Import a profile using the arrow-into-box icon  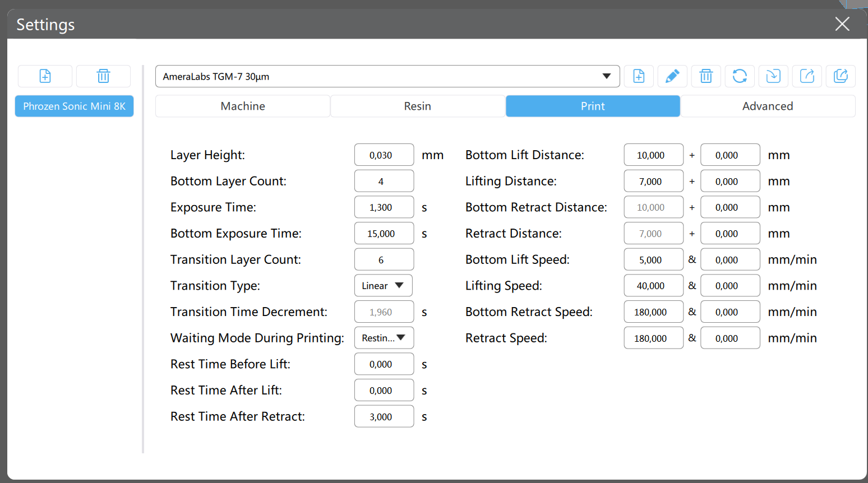[x=773, y=76]
